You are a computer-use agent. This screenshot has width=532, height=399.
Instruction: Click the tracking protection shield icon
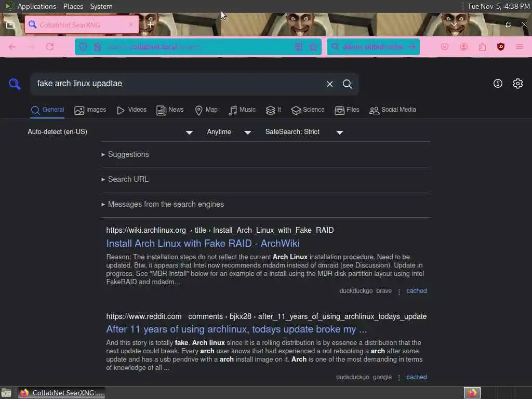[83, 47]
